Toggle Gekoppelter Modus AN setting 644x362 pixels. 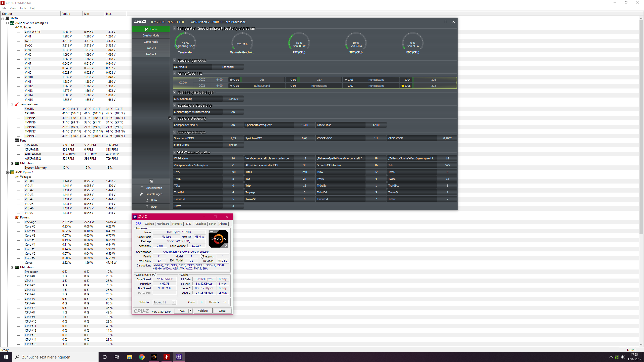(x=233, y=125)
